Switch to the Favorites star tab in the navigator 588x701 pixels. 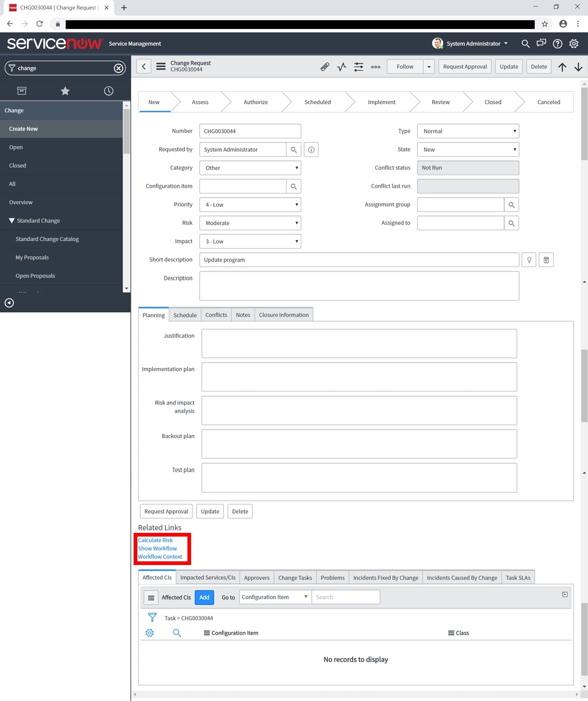tap(65, 90)
